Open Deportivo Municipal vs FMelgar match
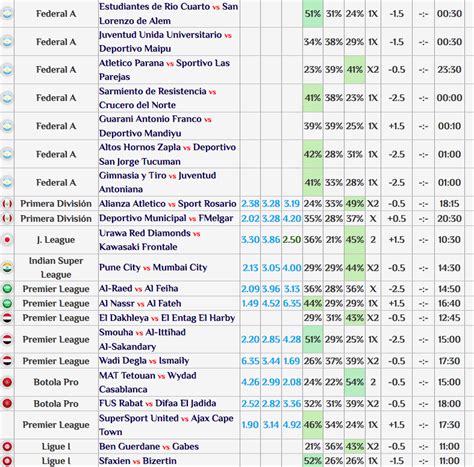 click(x=166, y=218)
